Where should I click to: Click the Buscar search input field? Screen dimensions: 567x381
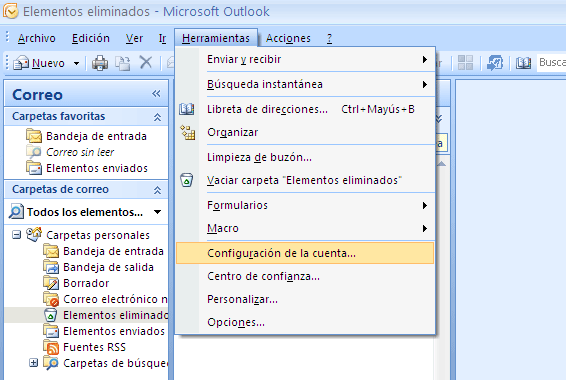point(552,63)
